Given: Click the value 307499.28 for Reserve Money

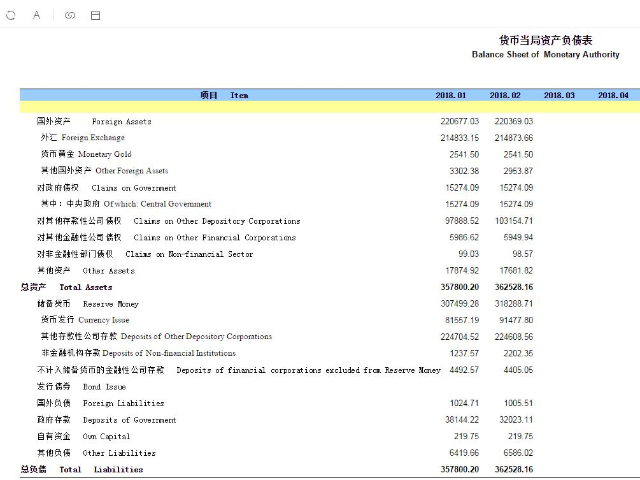Looking at the screenshot, I should click(x=460, y=304).
